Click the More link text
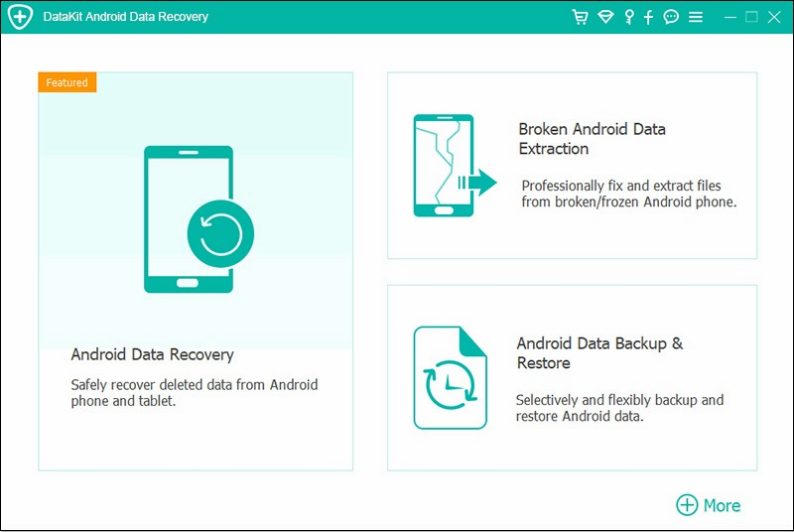The image size is (794, 532). (x=722, y=505)
